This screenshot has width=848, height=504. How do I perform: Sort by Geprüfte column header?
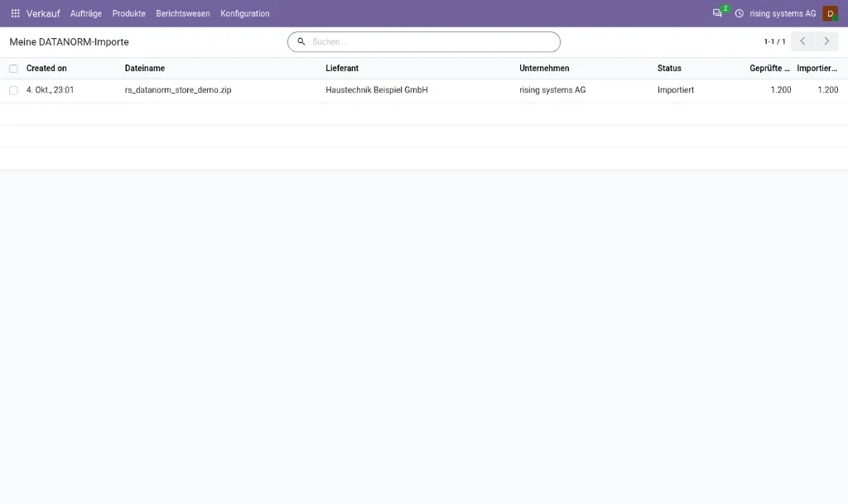(769, 68)
